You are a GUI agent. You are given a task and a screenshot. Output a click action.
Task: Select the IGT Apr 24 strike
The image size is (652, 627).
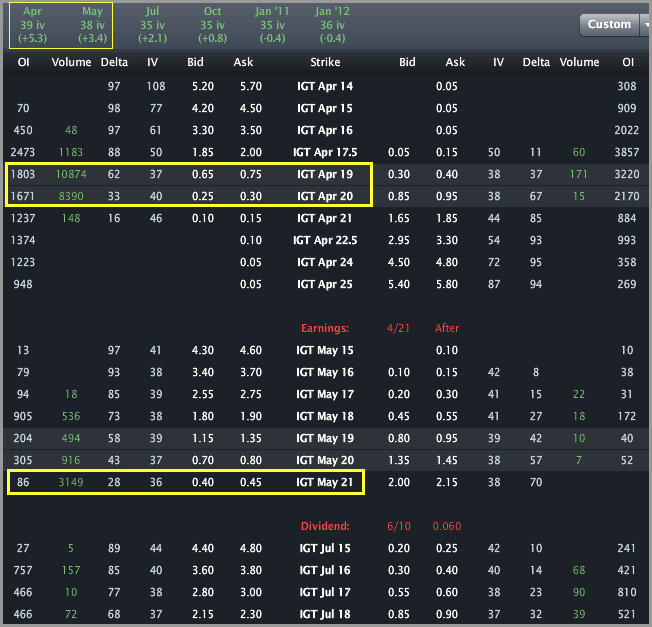pyautogui.click(x=325, y=262)
